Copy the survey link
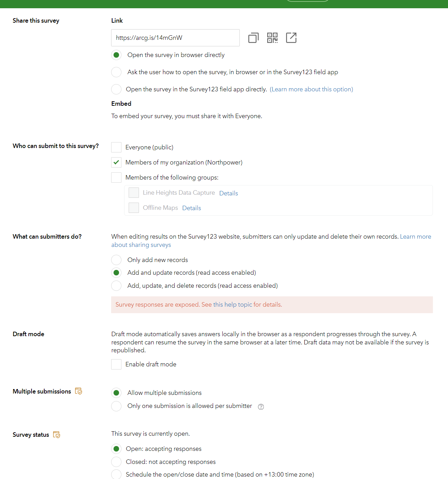 [253, 38]
